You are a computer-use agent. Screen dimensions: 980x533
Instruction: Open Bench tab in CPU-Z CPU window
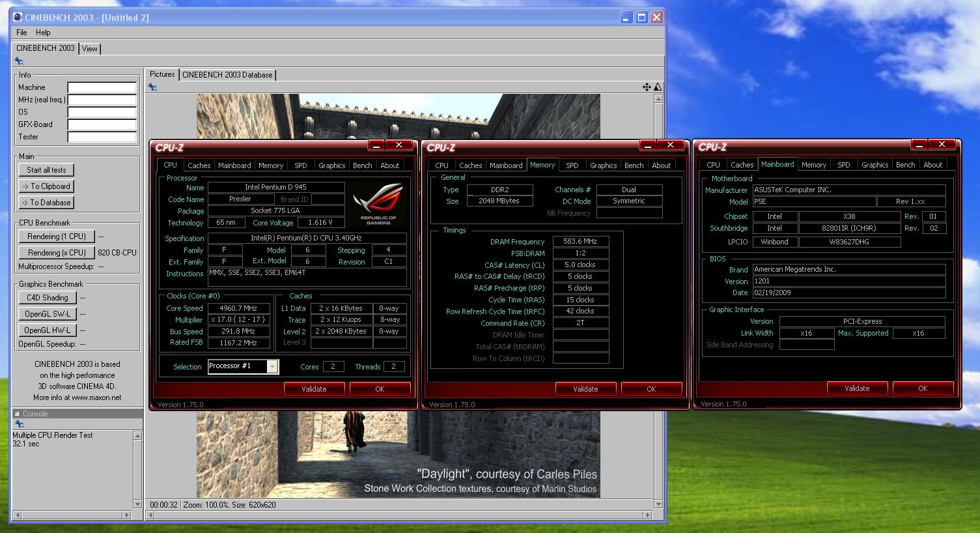(x=363, y=166)
